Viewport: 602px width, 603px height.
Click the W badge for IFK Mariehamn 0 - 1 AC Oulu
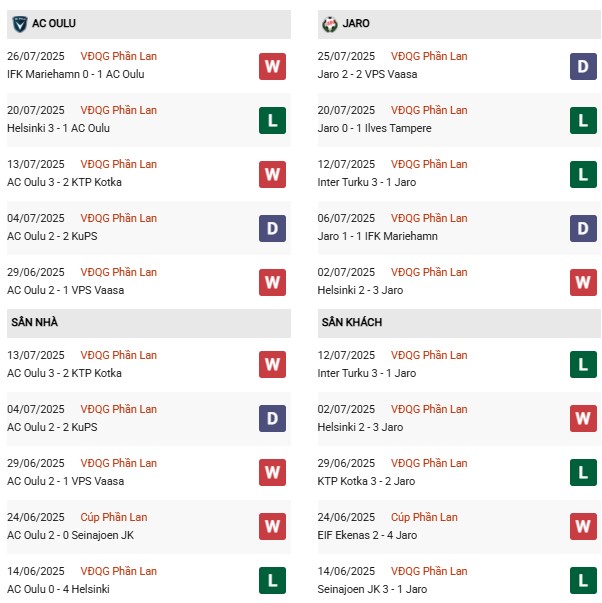[272, 66]
